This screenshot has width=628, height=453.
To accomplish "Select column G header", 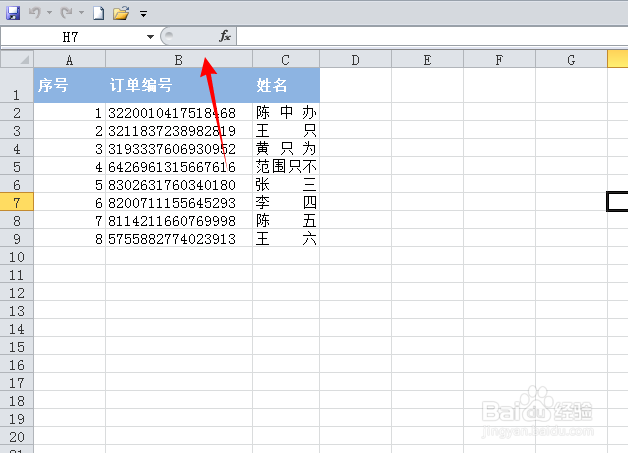I will click(572, 60).
